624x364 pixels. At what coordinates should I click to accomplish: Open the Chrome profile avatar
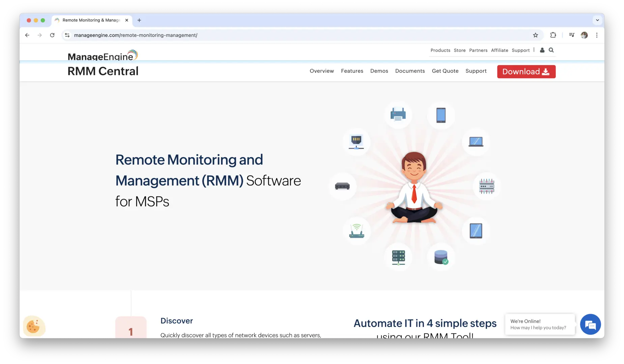[x=584, y=35]
